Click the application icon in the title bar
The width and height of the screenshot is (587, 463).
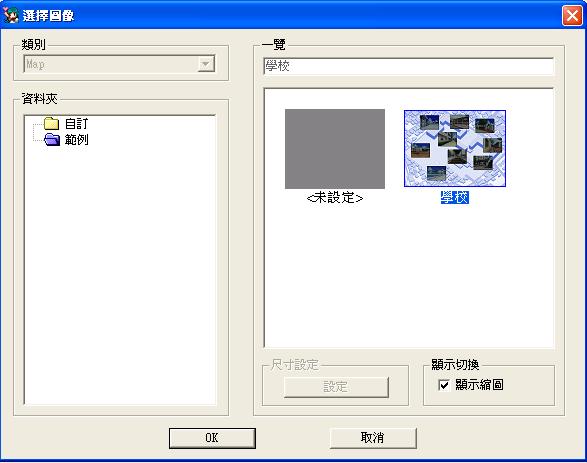click(10, 15)
